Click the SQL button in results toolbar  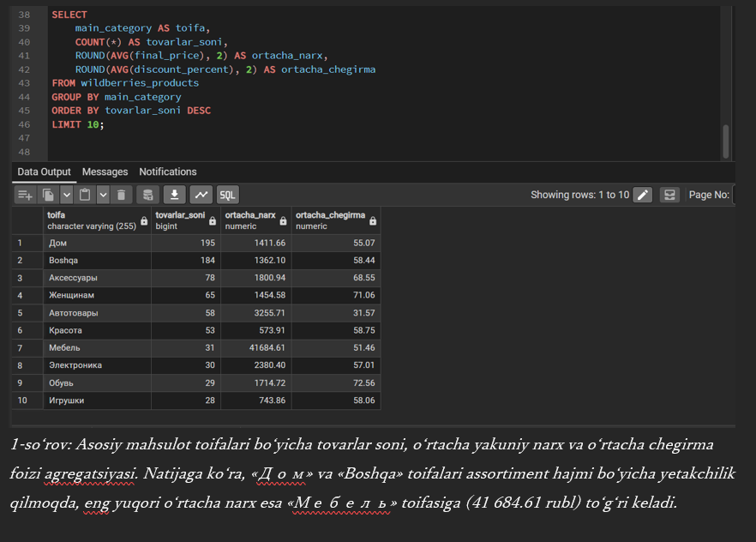(x=228, y=195)
